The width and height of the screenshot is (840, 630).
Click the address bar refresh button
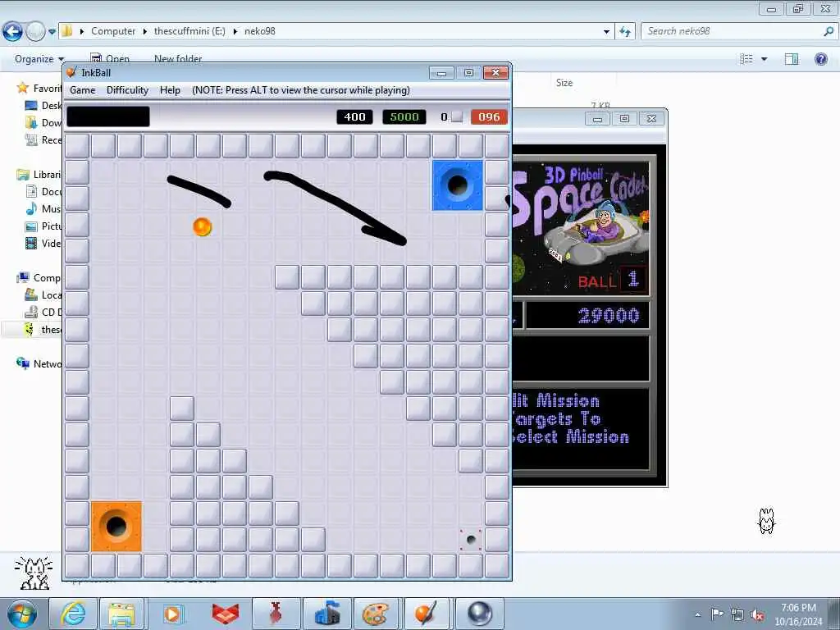click(x=624, y=32)
